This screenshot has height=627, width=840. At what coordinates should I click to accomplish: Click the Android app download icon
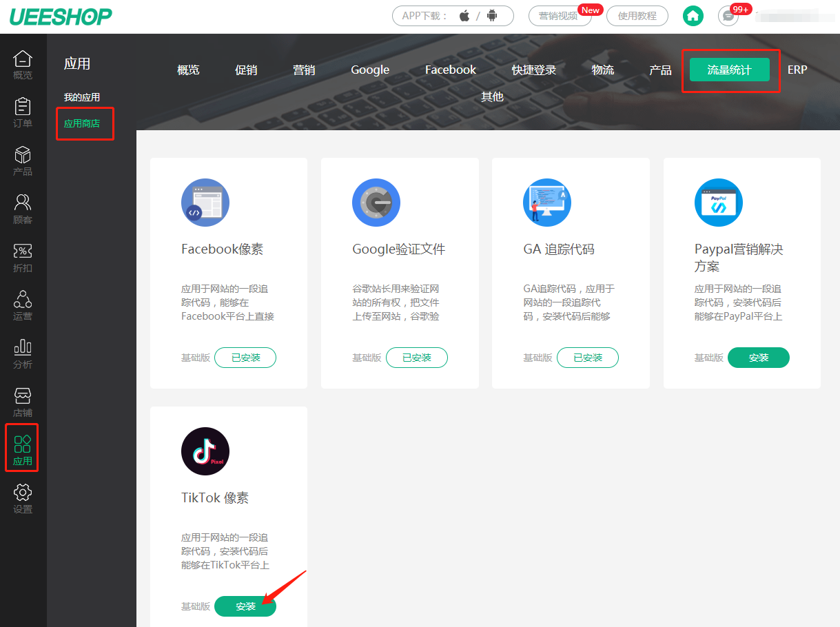(492, 16)
